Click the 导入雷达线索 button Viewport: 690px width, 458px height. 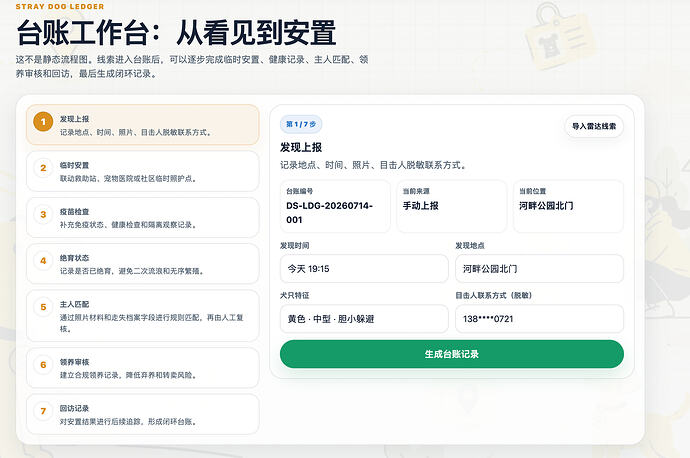[594, 126]
